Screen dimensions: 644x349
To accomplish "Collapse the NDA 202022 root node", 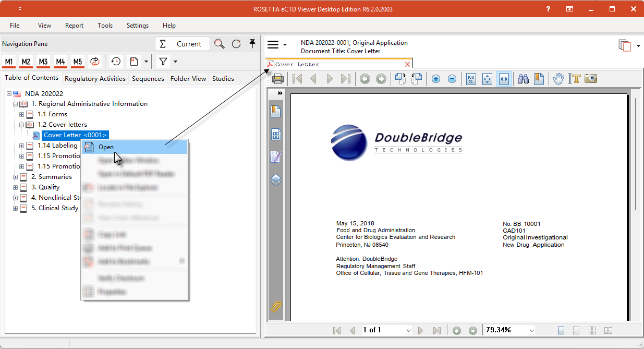I will tap(9, 93).
